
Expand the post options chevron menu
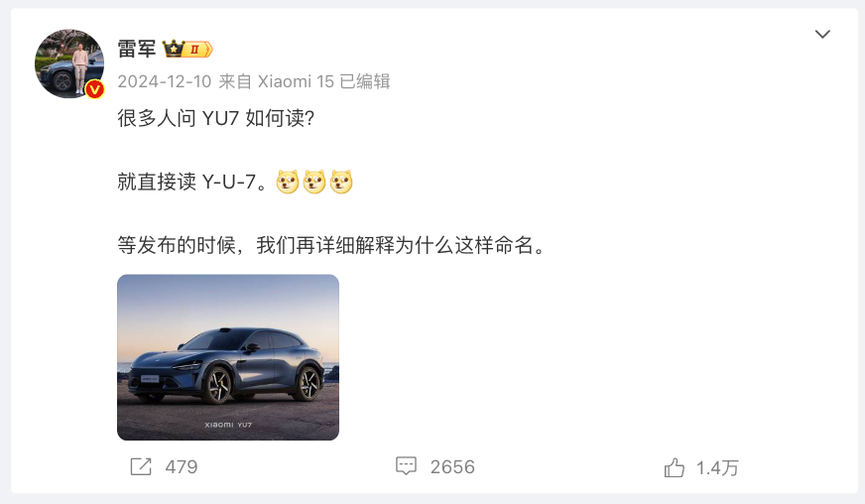(x=822, y=34)
